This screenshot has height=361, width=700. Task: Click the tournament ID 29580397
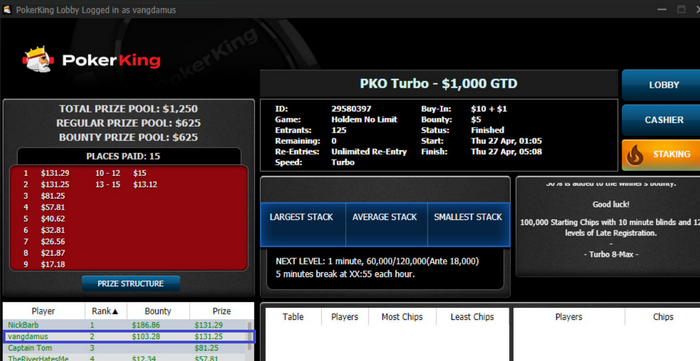click(351, 109)
